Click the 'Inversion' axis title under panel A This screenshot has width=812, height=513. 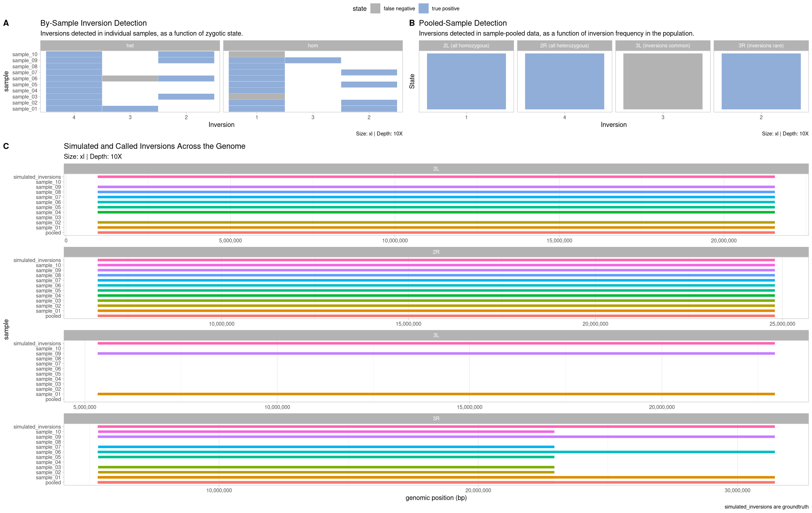[x=222, y=125]
